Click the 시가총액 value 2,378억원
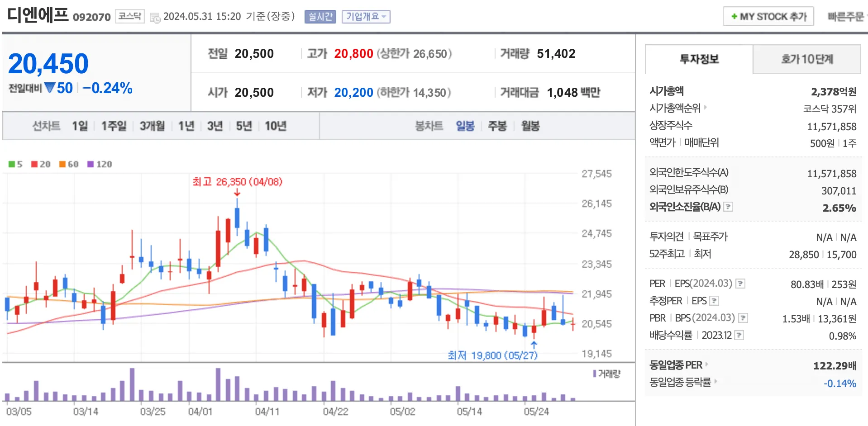 (x=834, y=92)
